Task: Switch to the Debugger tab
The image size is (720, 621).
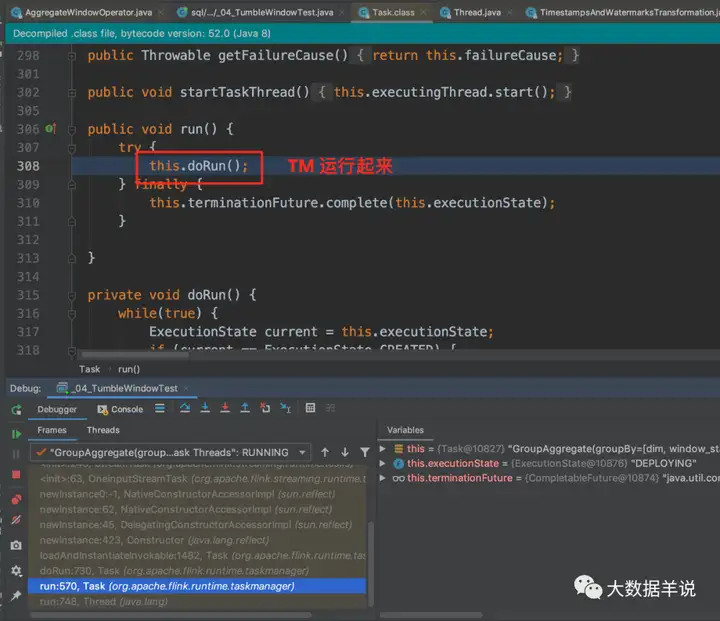Action: [x=57, y=409]
